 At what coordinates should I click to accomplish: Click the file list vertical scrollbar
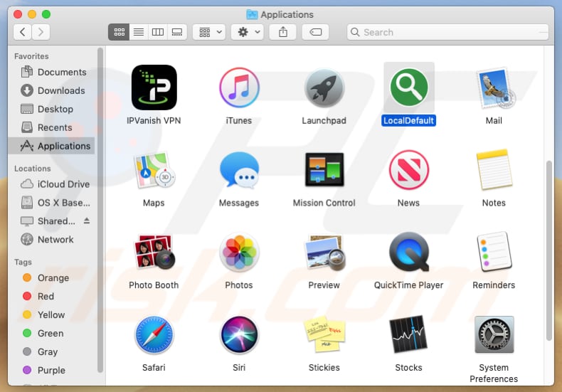pyautogui.click(x=548, y=251)
